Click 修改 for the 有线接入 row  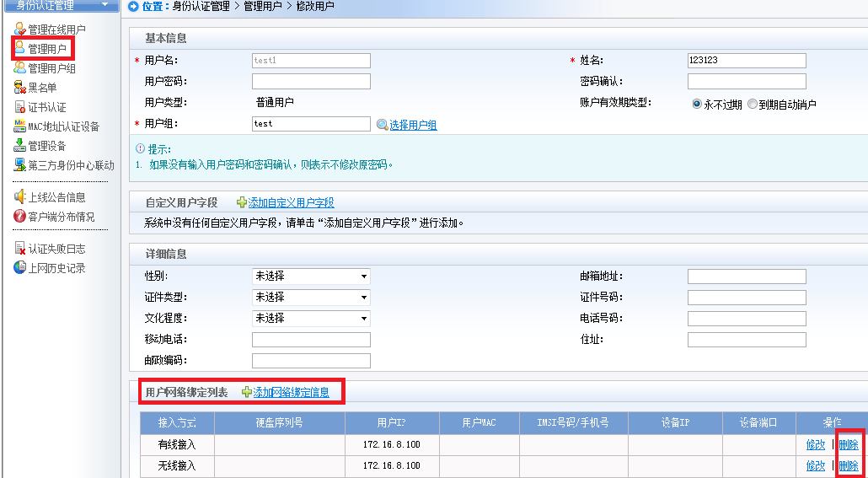tap(815, 445)
